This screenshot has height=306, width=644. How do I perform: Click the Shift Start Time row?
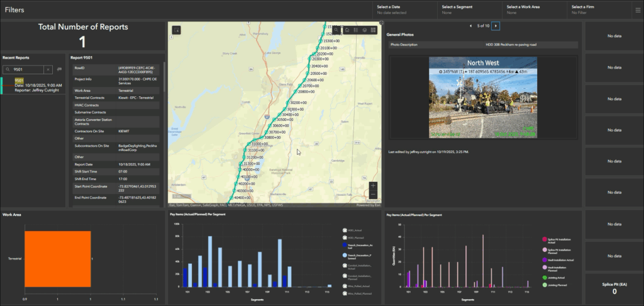click(x=116, y=171)
